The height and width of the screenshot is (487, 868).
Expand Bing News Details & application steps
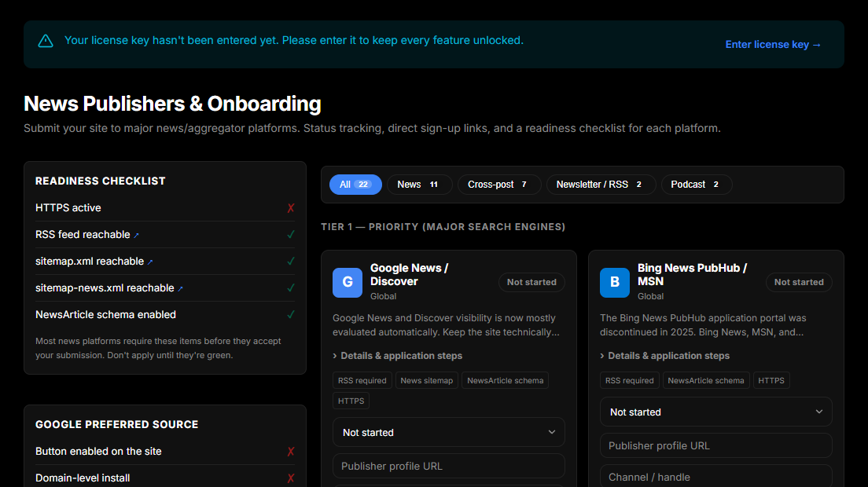click(x=665, y=356)
